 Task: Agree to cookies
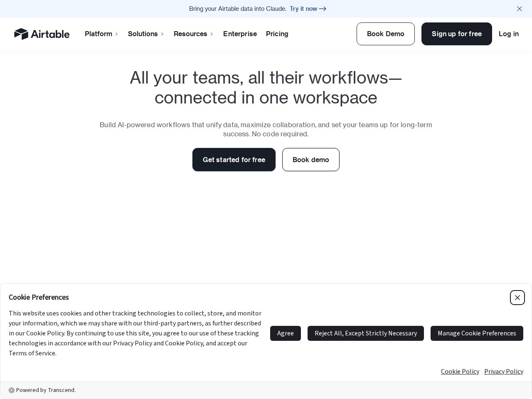pos(286,333)
